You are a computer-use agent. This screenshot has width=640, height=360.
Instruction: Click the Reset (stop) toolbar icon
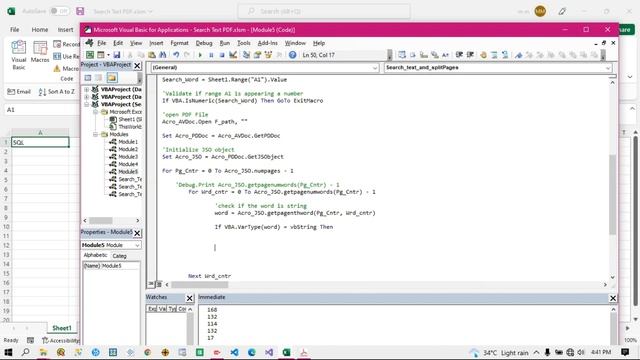(222, 55)
